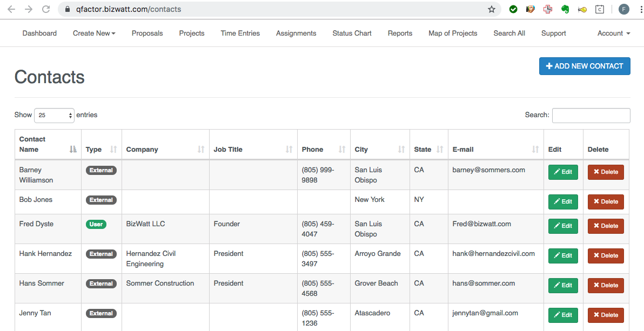Screen dimensions: 644x331
Task: Click into the contacts Search field
Action: 591,115
